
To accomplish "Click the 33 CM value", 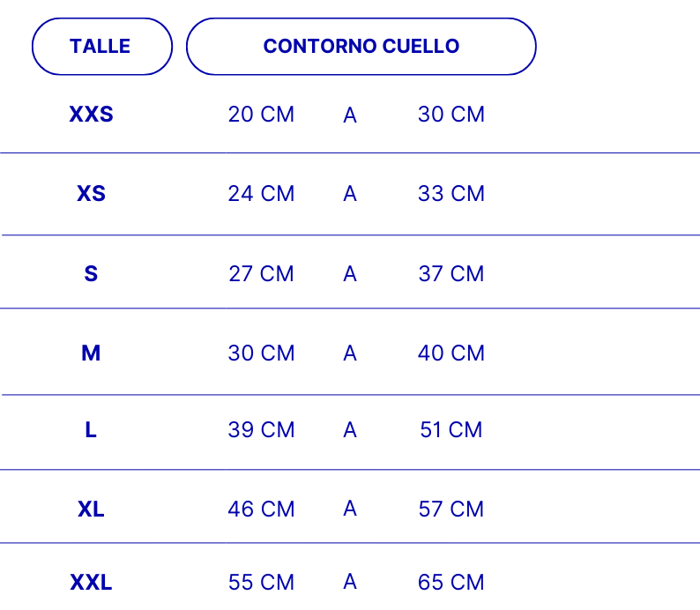I will pyautogui.click(x=451, y=194).
